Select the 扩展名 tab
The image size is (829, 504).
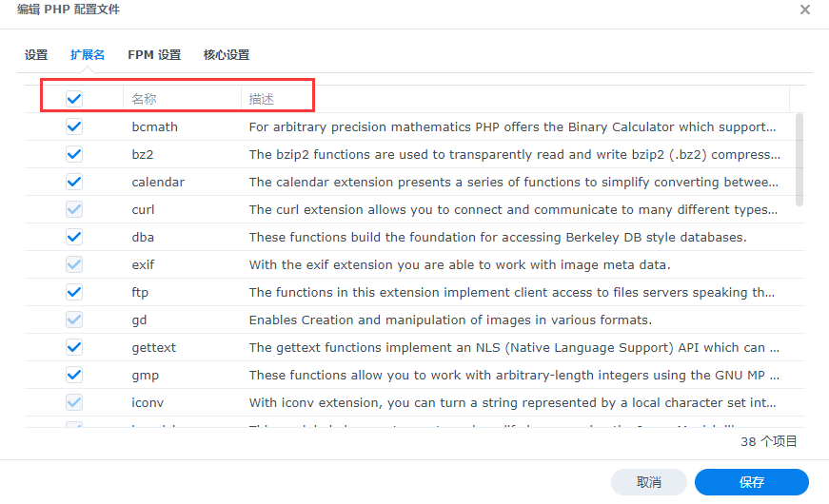pos(88,55)
